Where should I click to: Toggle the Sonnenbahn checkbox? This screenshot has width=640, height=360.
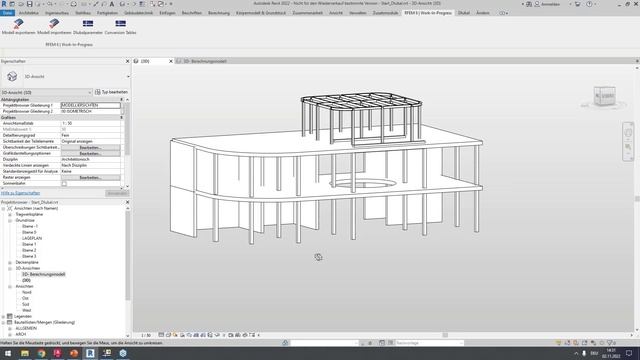(64, 184)
